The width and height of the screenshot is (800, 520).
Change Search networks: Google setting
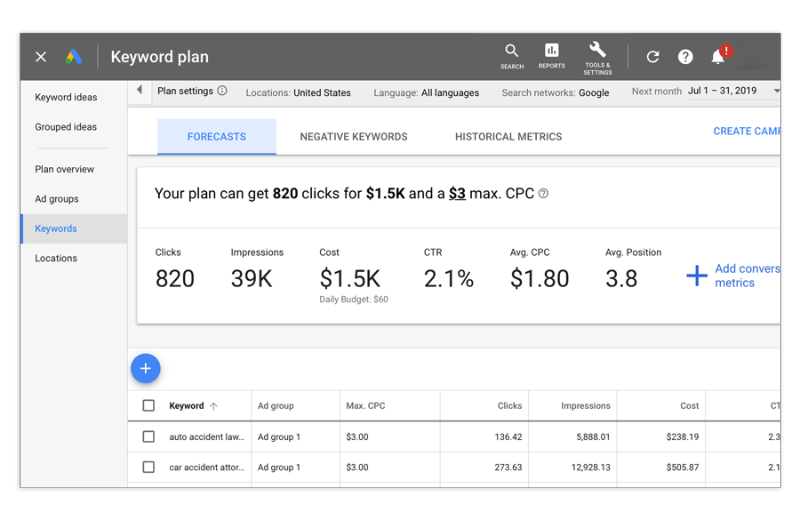(x=555, y=93)
